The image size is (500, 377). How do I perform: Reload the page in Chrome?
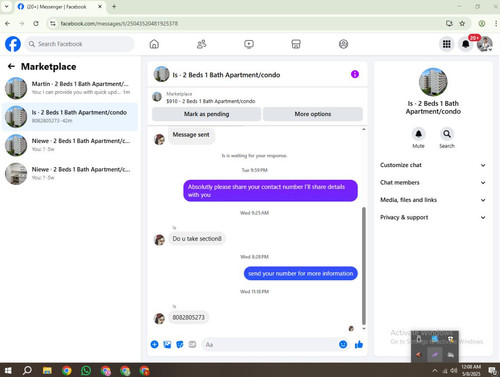(x=36, y=23)
